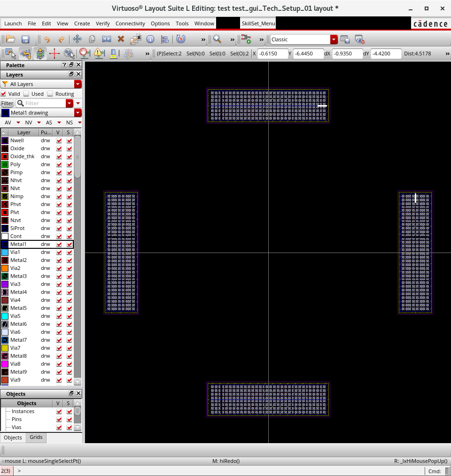Toggle visibility checkbox for Poly layer
451x476 pixels.
(x=59, y=165)
